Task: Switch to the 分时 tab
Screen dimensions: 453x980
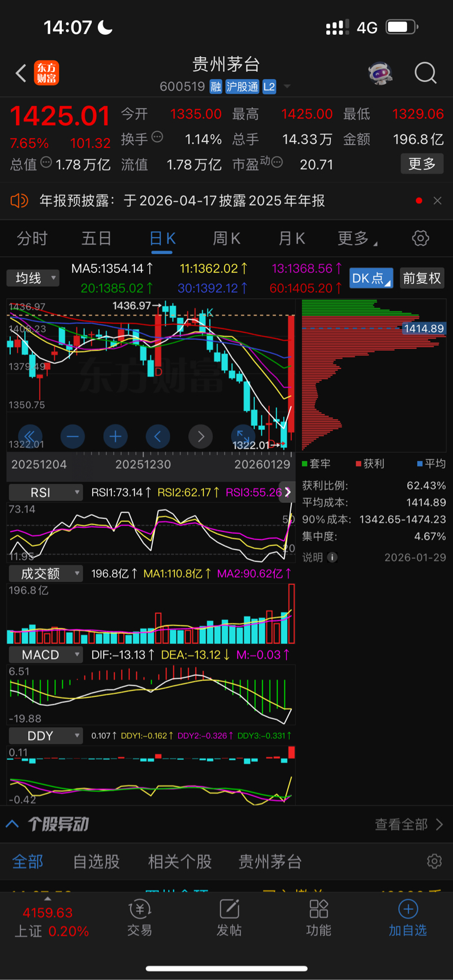Action: pos(32,238)
